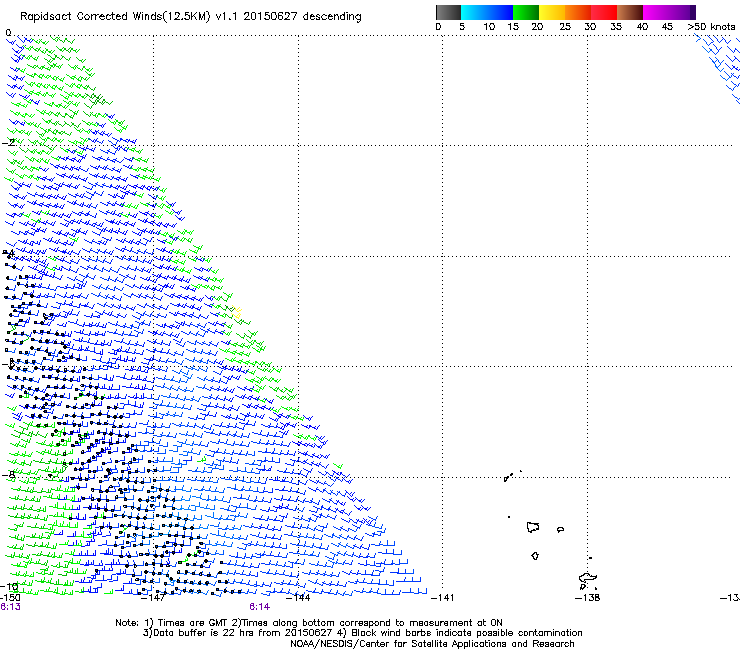Screen dimensions: 740x650
Task: Click the cyan-to-blue 5-15 knots legend swatch
Action: (x=487, y=12)
